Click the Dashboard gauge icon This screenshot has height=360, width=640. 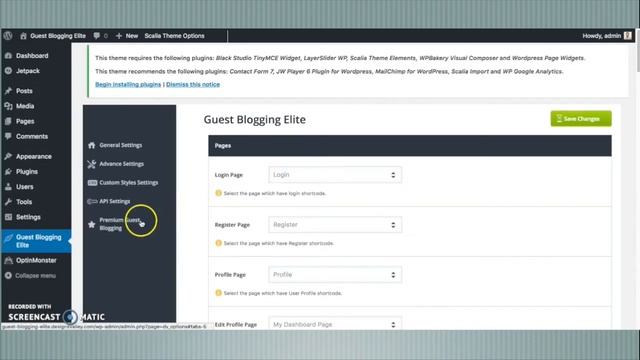(8, 56)
